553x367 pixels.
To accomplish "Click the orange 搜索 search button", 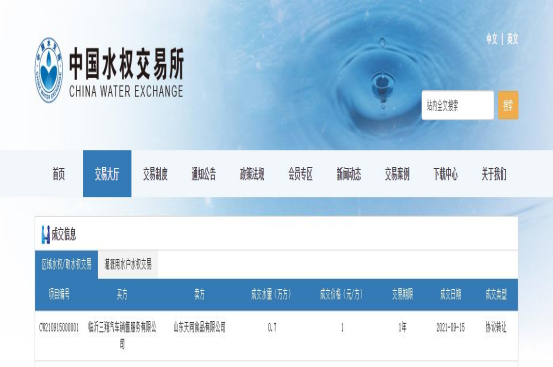I will tap(508, 105).
